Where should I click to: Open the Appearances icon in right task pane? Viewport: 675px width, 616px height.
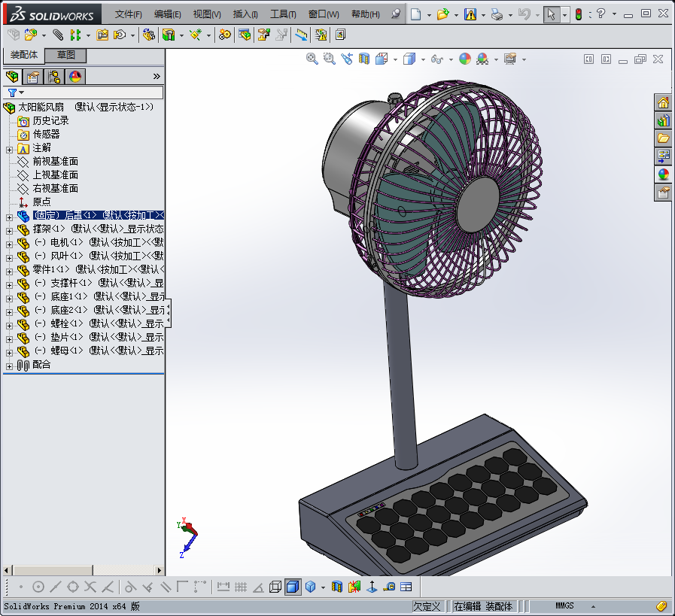663,174
